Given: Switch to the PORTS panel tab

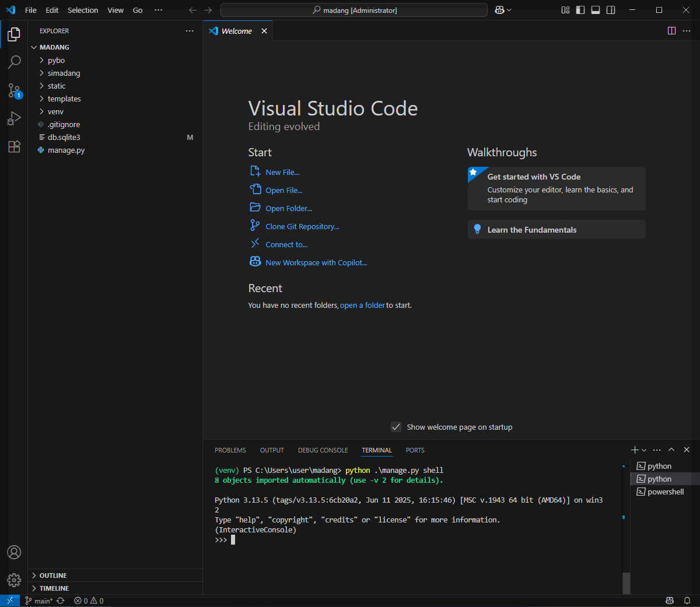Looking at the screenshot, I should [415, 450].
